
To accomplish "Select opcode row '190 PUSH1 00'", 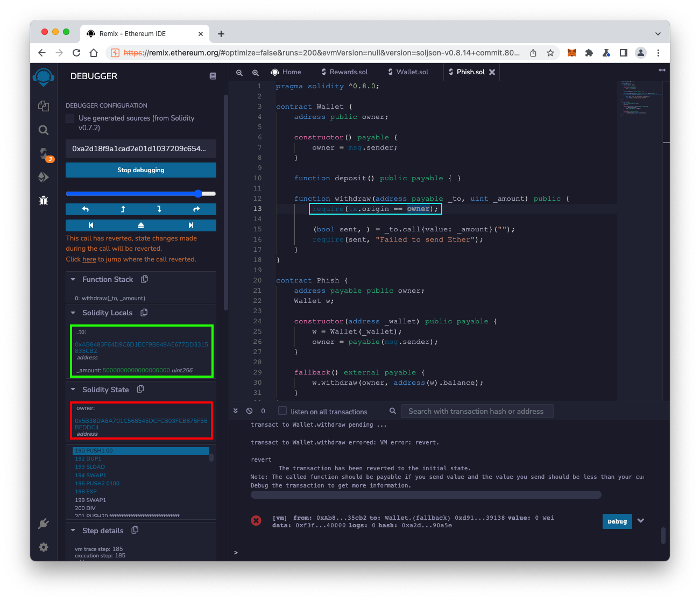I will (x=141, y=451).
